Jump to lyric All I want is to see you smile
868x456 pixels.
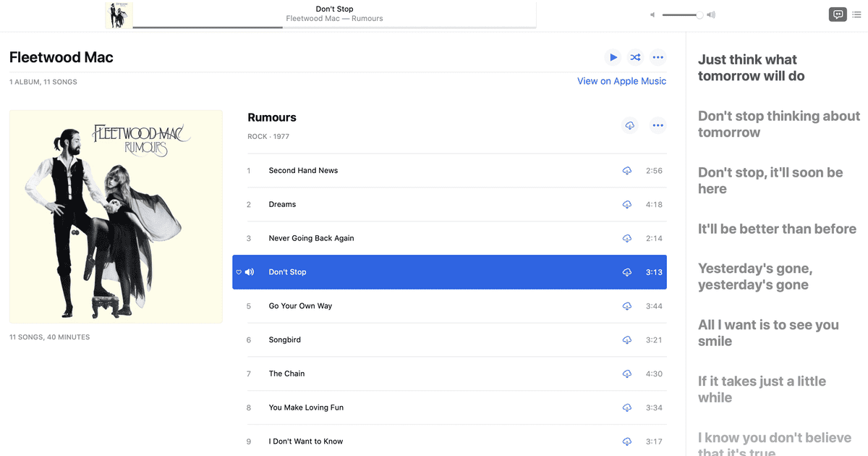tap(768, 333)
